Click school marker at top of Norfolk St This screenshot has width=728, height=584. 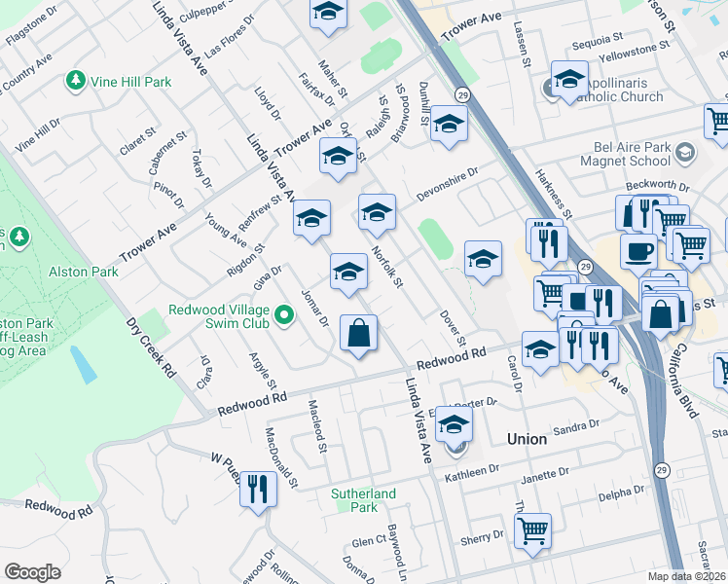pyautogui.click(x=377, y=213)
